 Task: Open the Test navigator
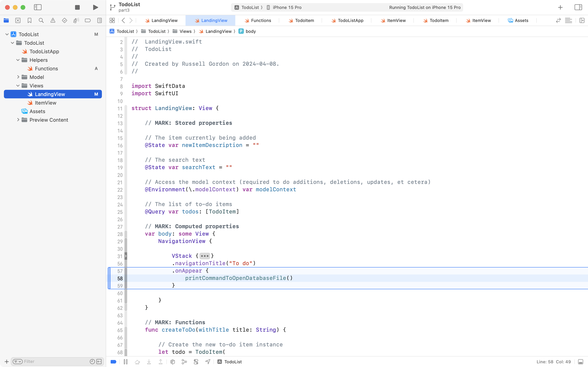tap(65, 20)
